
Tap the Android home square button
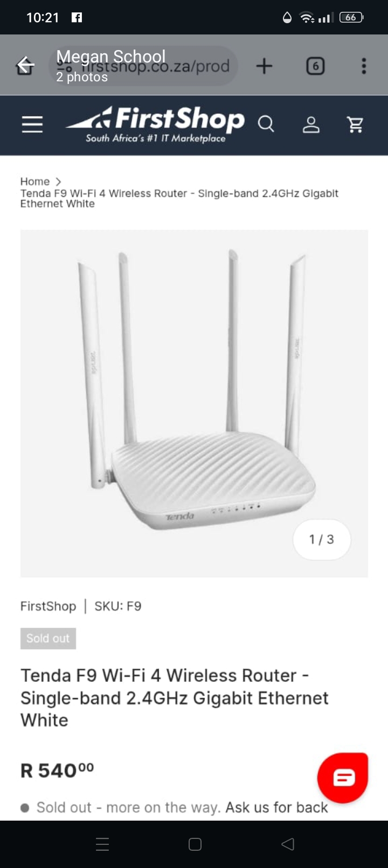195,844
